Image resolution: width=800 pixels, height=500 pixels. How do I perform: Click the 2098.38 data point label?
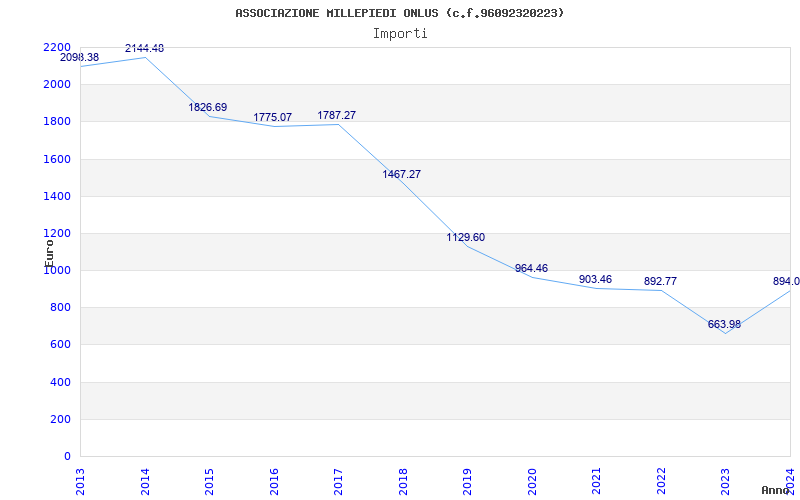point(80,58)
